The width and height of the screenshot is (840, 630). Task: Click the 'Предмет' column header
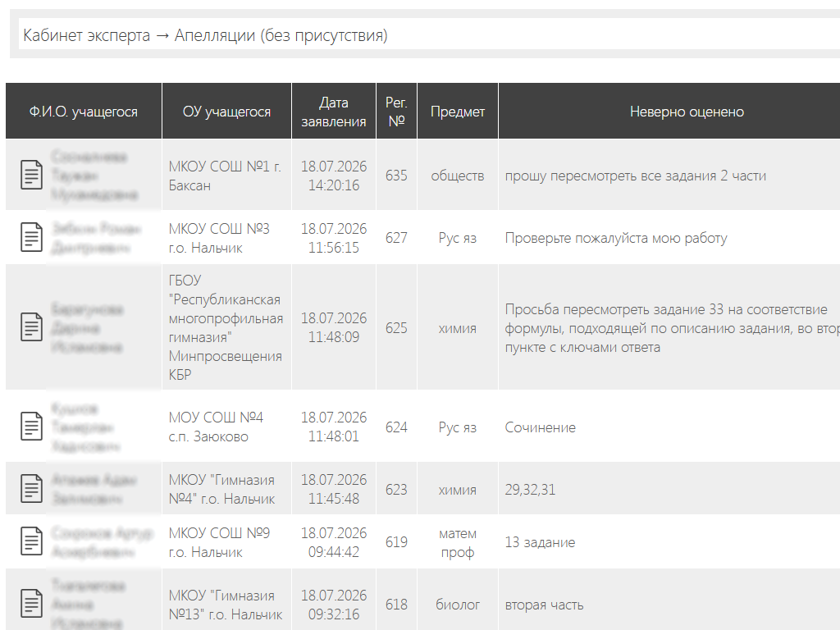coord(458,112)
